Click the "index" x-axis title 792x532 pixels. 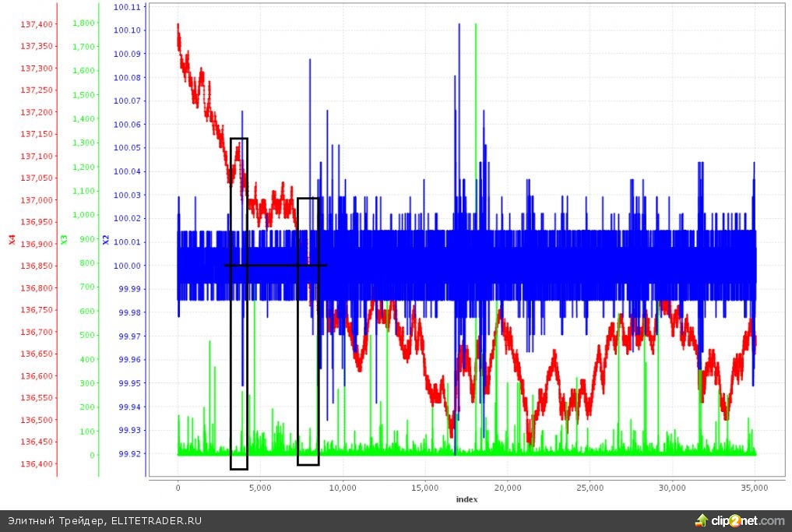click(466, 499)
